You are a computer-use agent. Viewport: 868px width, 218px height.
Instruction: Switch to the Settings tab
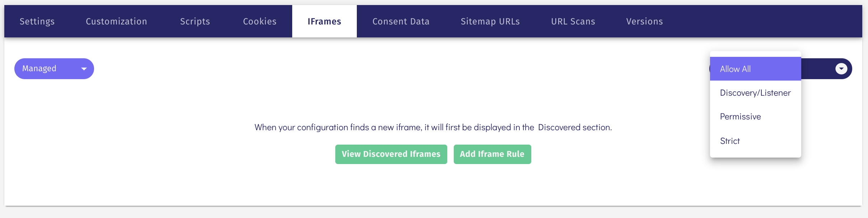[37, 21]
